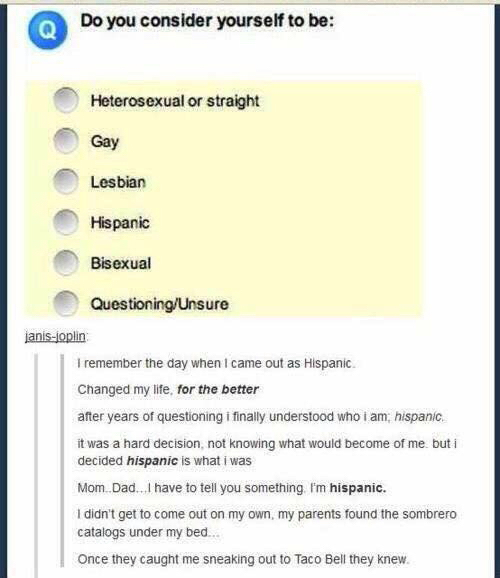500x578 pixels.
Task: Open the janis-joplin username link
Action: pyautogui.click(x=55, y=336)
